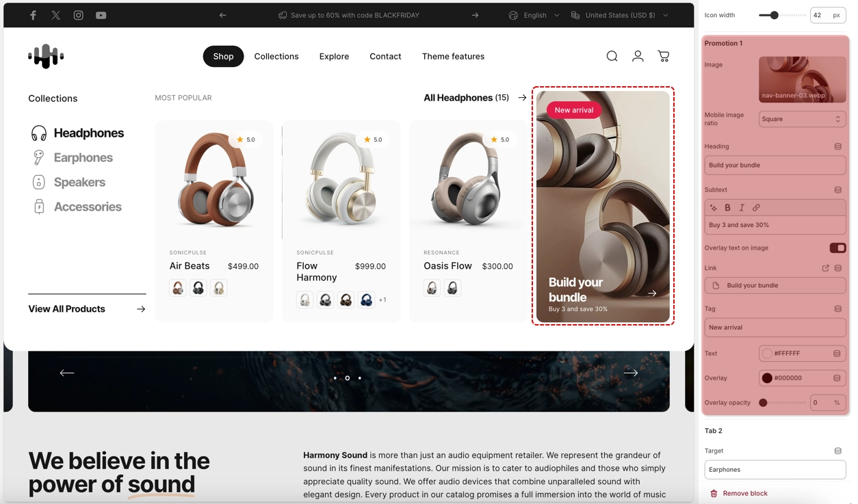Open the English language dropdown

click(534, 15)
